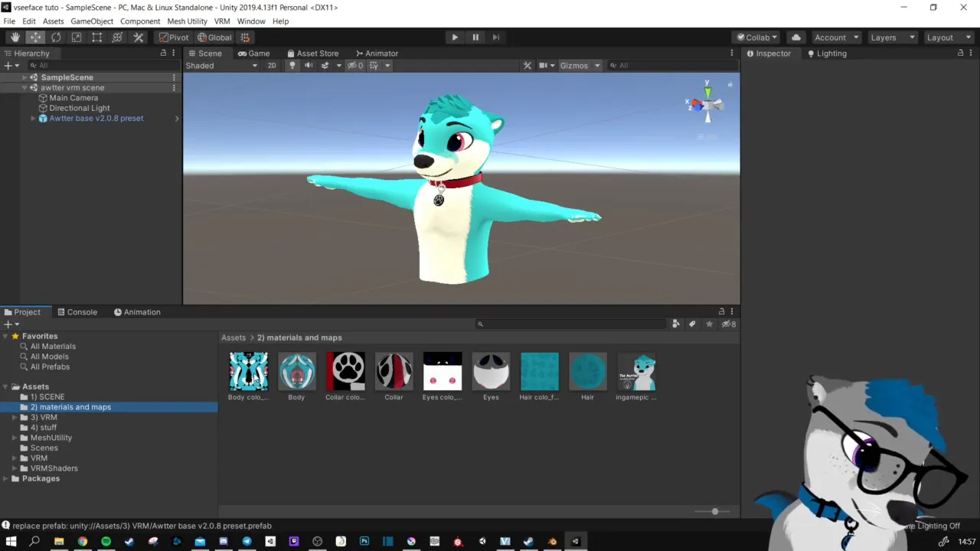Toggle scene grid visibility icon
The image size is (980, 551).
(374, 66)
